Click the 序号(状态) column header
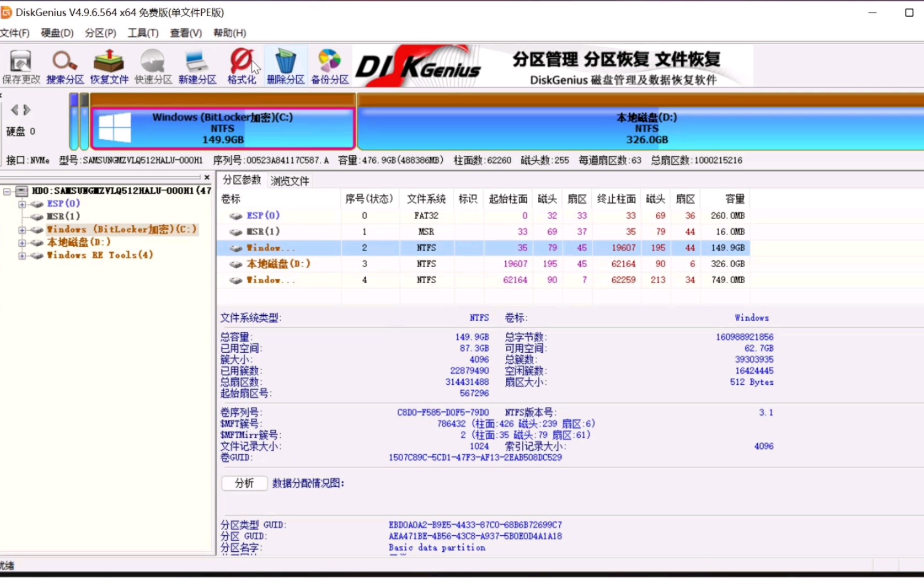This screenshot has width=924, height=578. pyautogui.click(x=369, y=199)
